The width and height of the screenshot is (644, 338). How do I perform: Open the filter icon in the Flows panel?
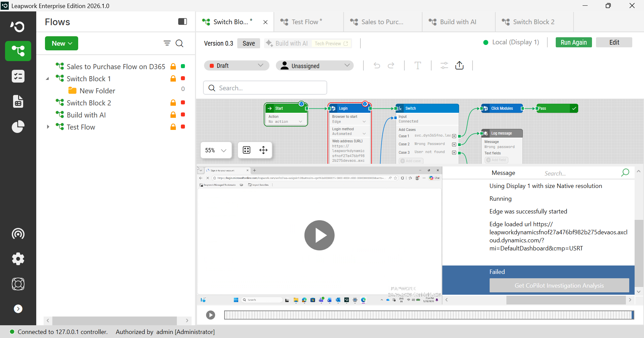[167, 43]
